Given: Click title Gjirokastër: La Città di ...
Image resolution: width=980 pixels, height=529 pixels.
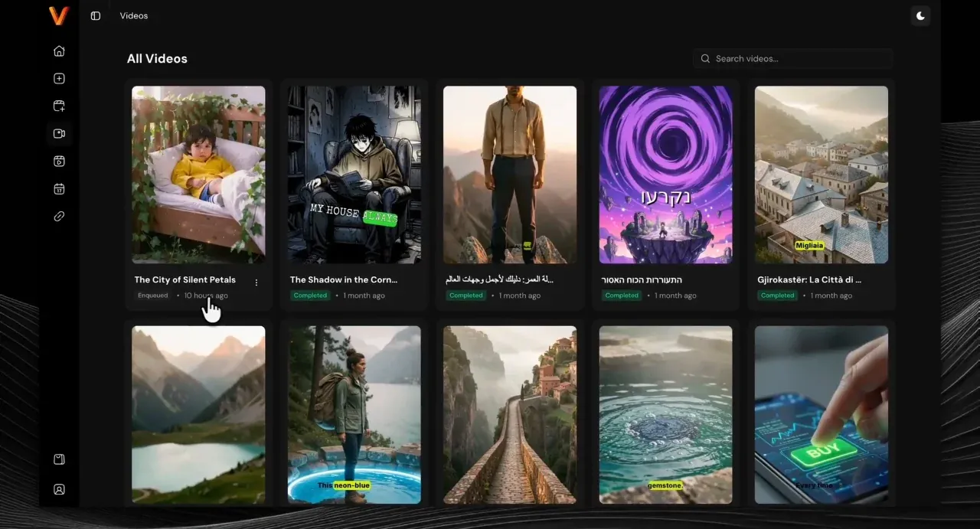Looking at the screenshot, I should tap(809, 280).
